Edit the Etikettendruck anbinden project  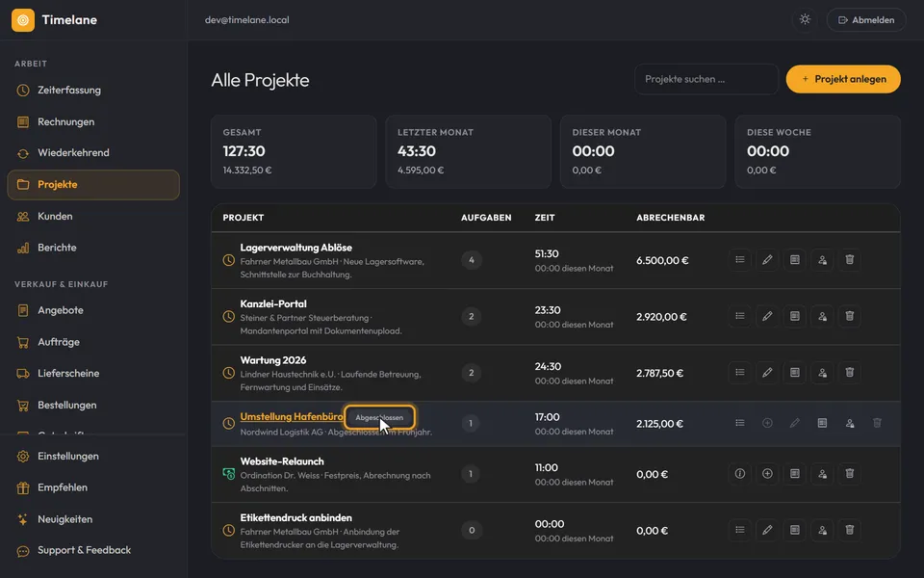point(767,530)
